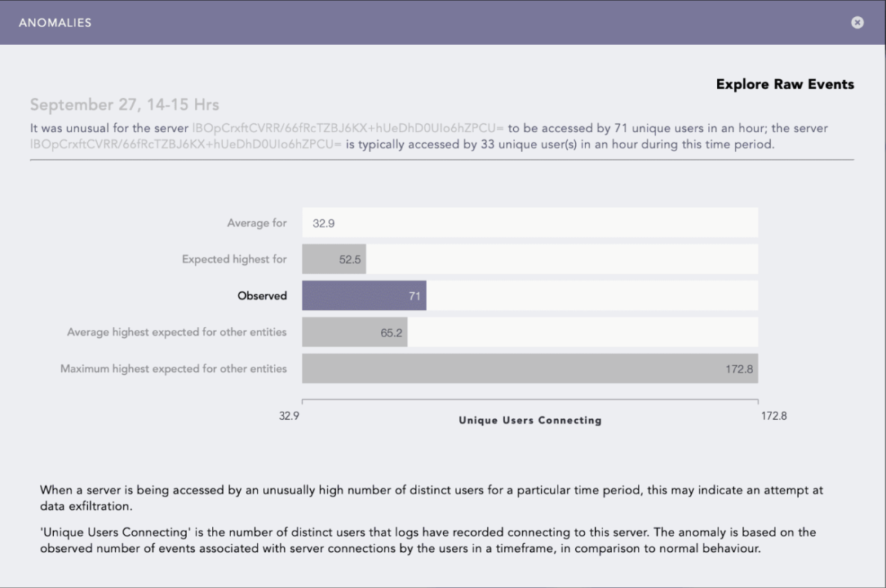
Task: Click the data exfiltration explanation paragraph
Action: coord(432,499)
